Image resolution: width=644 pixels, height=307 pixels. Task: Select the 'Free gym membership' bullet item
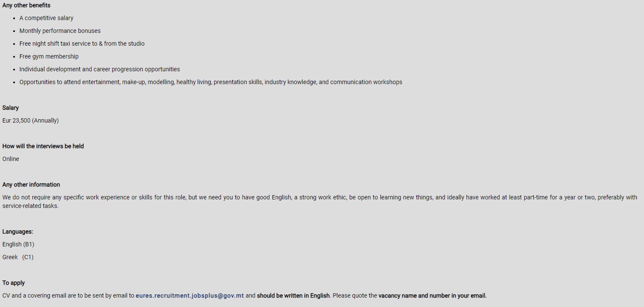click(x=49, y=56)
